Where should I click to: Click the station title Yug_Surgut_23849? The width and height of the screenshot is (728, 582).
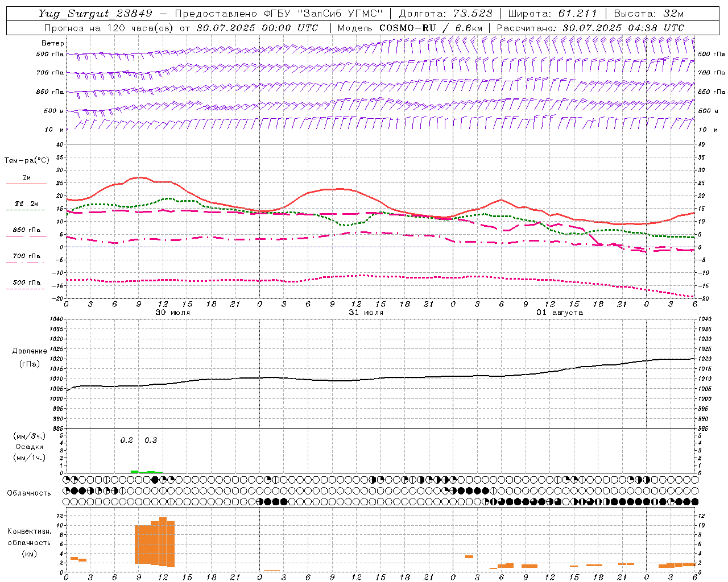point(96,14)
